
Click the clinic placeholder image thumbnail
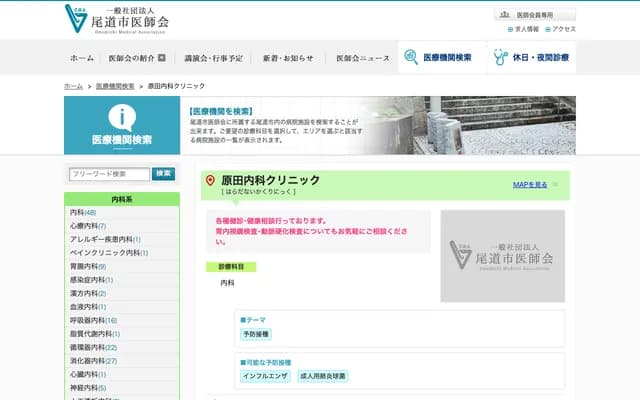503,256
